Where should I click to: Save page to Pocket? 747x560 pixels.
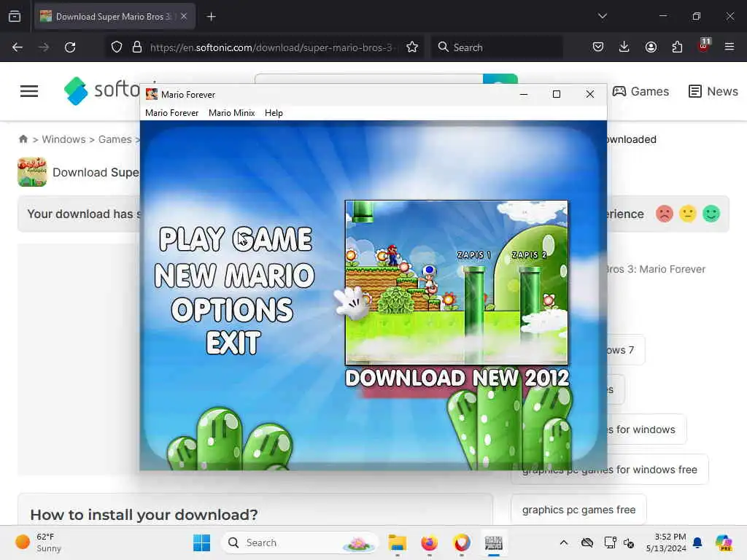pyautogui.click(x=598, y=47)
